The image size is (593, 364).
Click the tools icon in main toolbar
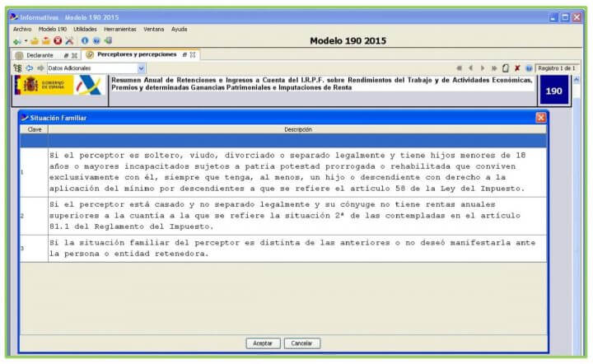69,41
